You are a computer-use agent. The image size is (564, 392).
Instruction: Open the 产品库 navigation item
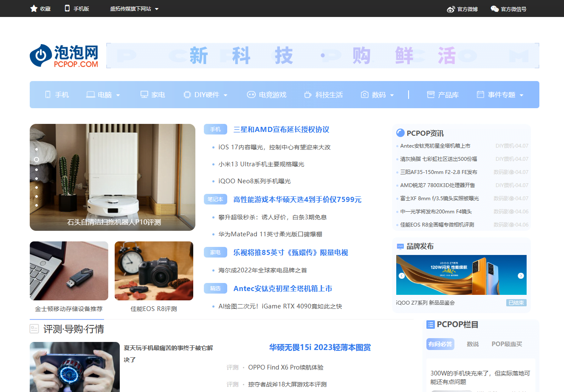[x=448, y=95]
